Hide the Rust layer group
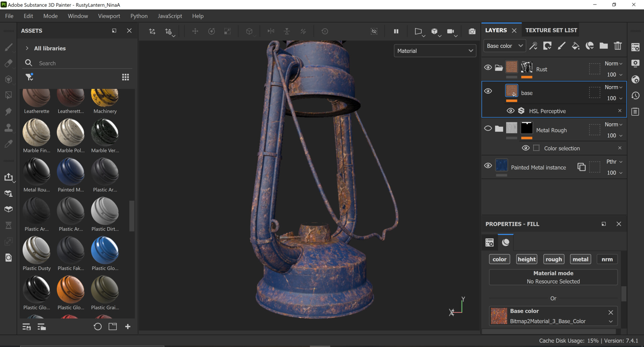644x347 pixels. 488,67
